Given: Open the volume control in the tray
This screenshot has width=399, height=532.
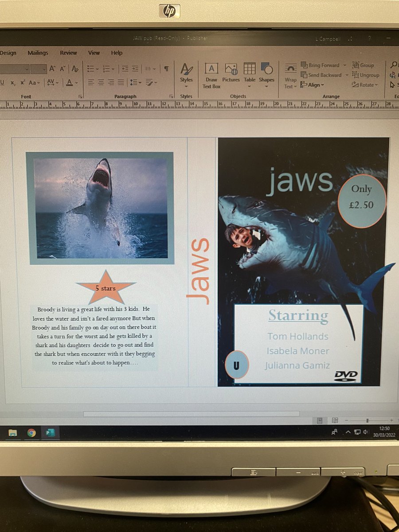Looking at the screenshot, I should [366, 432].
